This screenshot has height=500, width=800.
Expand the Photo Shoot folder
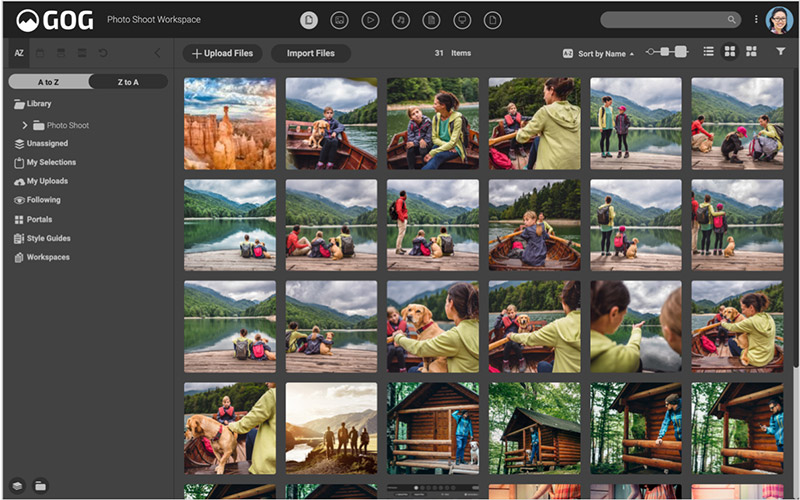click(x=25, y=125)
